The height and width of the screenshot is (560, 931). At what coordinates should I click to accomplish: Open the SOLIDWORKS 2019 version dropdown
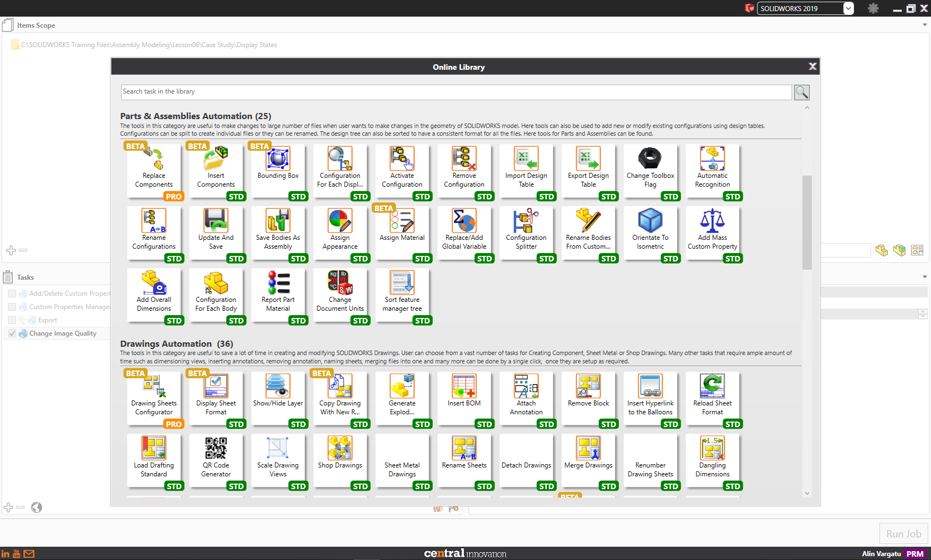tap(848, 8)
